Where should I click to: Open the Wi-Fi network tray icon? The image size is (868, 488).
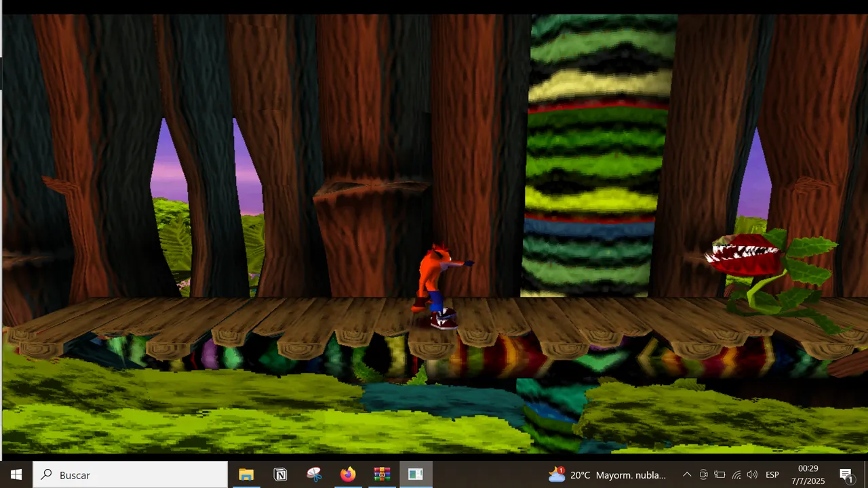(736, 474)
